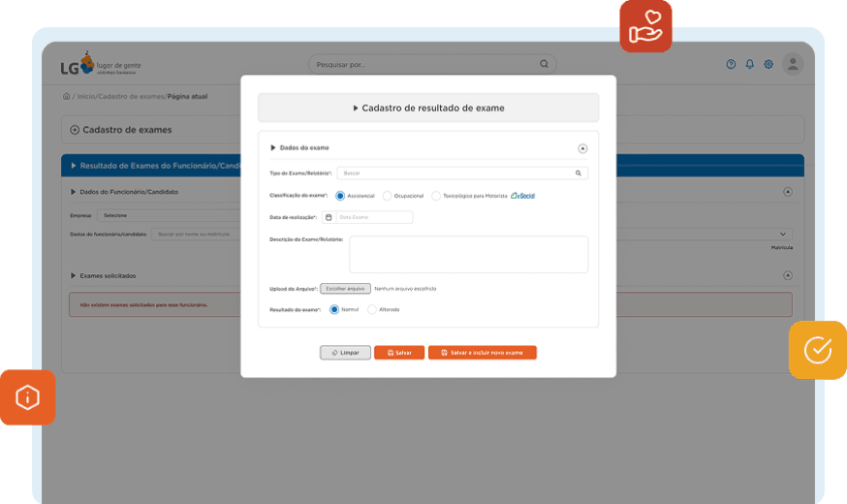Select Assistencial classification radio

click(340, 196)
